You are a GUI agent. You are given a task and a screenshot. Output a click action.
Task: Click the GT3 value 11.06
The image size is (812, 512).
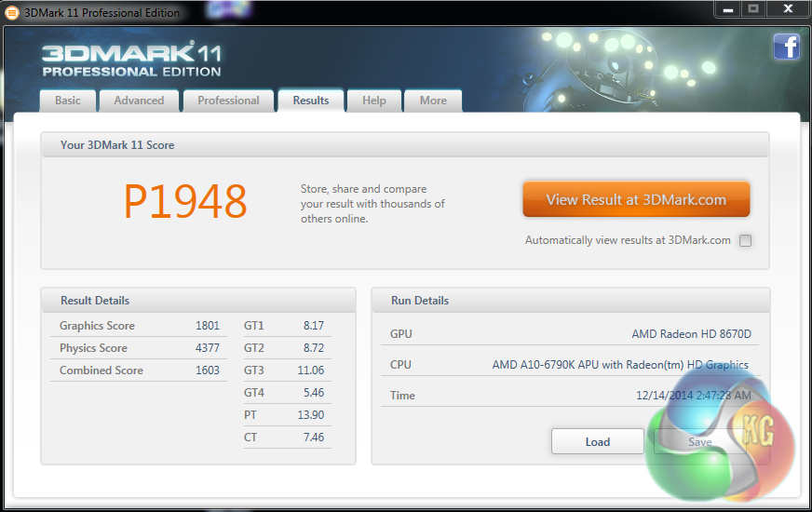pos(311,371)
